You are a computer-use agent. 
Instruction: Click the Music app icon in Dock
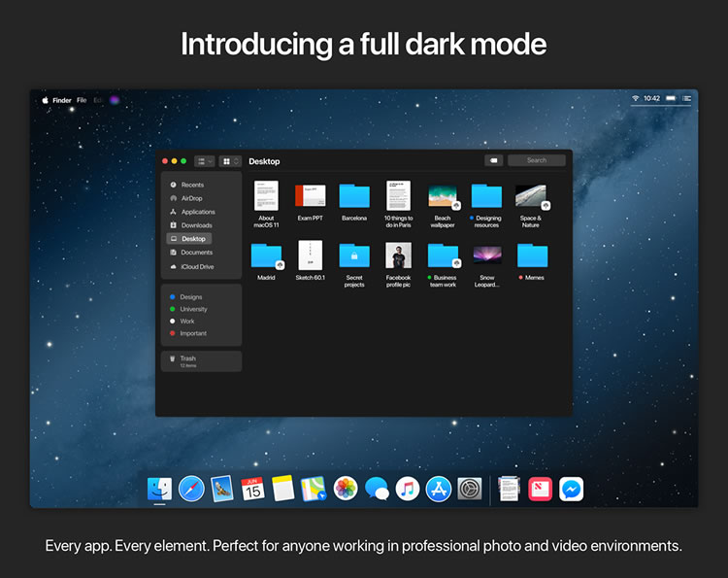click(408, 489)
